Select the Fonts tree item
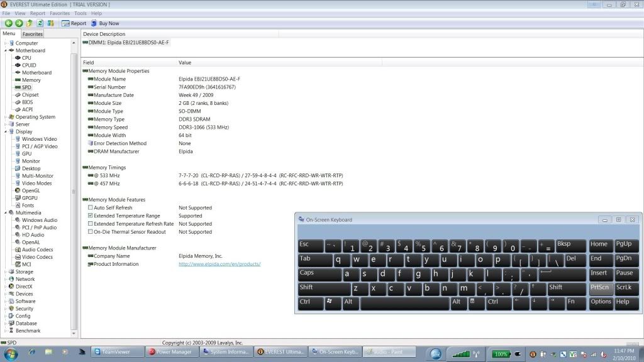644x362 pixels. tap(28, 206)
